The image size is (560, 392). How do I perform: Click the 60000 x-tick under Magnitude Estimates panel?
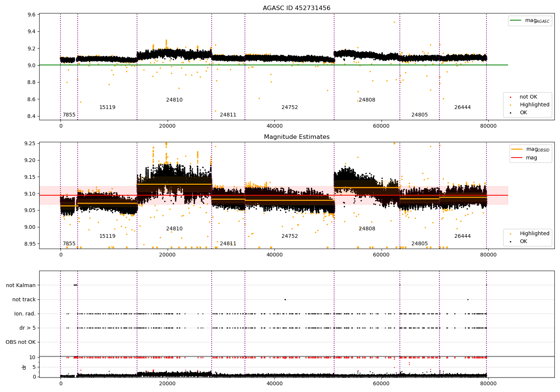381,255
